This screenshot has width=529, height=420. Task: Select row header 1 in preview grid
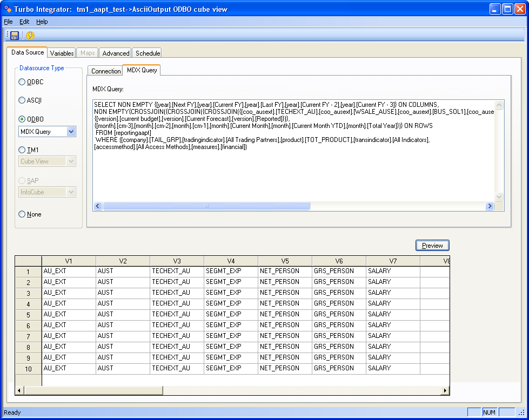28,272
